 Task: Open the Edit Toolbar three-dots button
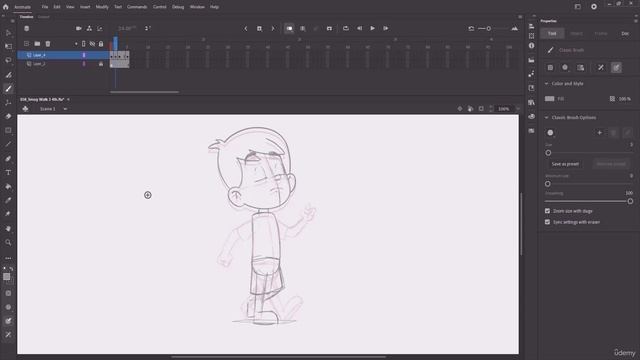point(8,258)
